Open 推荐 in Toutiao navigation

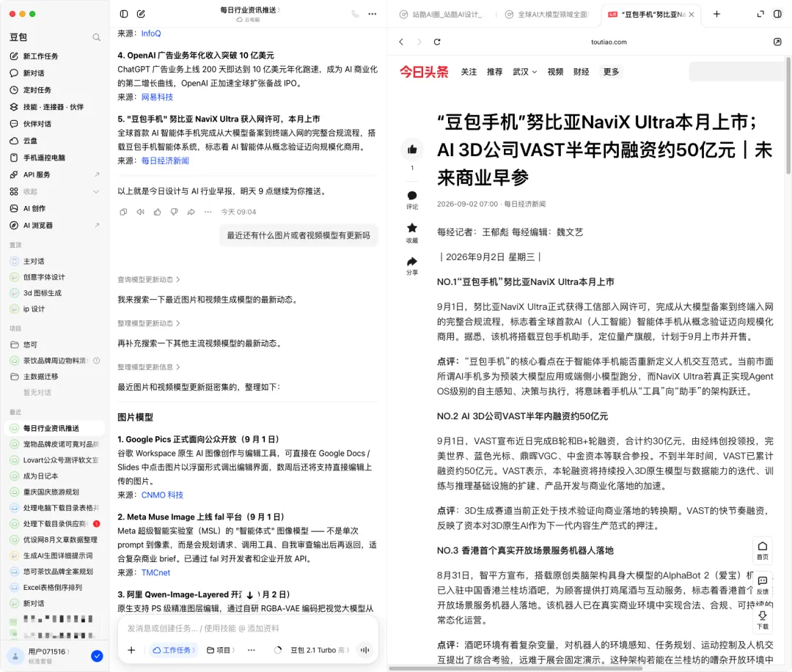(x=494, y=72)
